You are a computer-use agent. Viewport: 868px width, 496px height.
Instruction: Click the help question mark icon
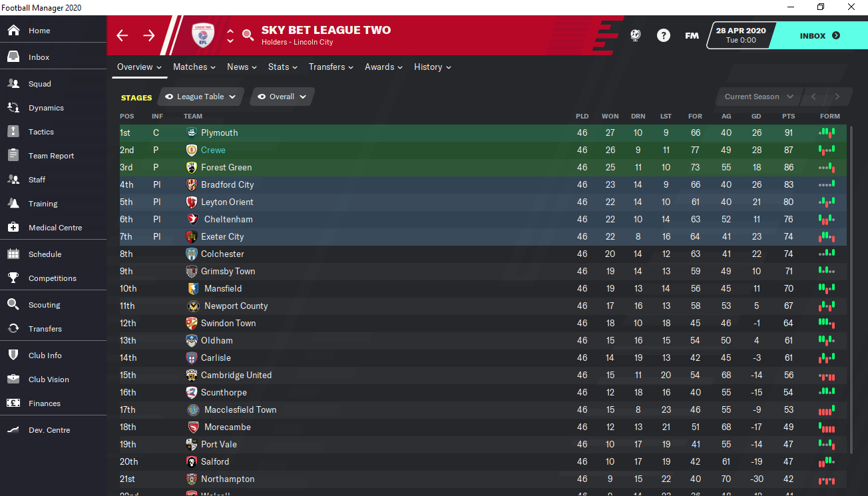(664, 35)
